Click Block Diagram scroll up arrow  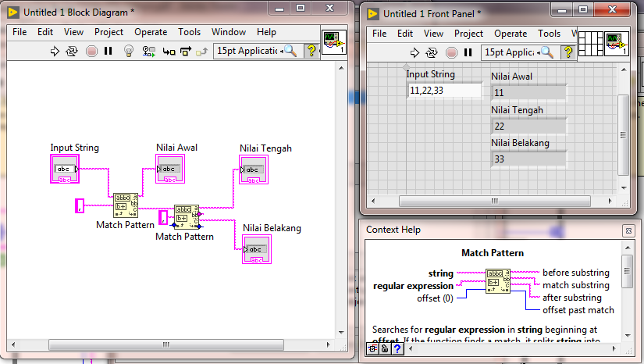[x=341, y=68]
